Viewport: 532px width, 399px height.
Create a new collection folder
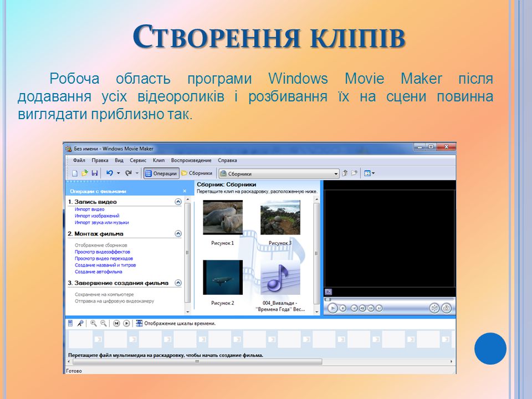pyautogui.click(x=354, y=173)
